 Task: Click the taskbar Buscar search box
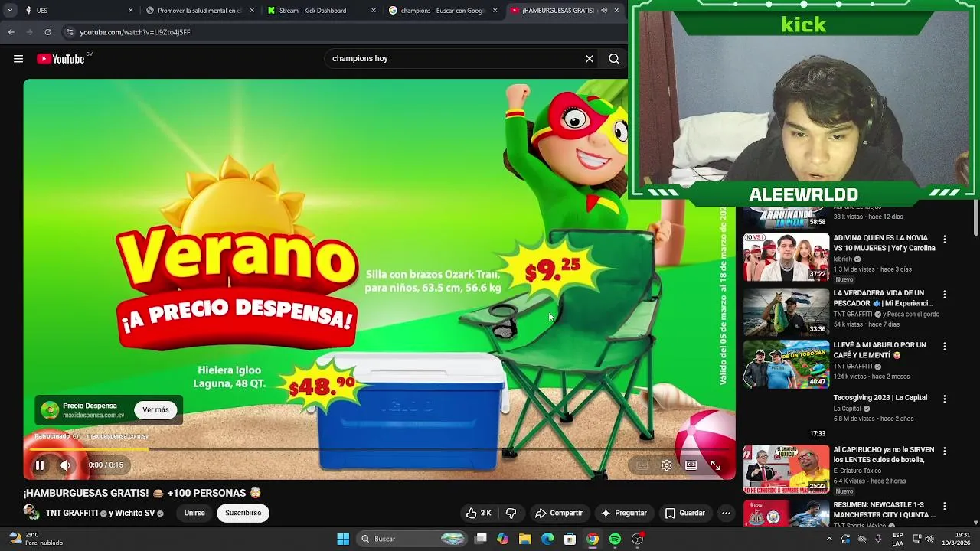coord(413,539)
